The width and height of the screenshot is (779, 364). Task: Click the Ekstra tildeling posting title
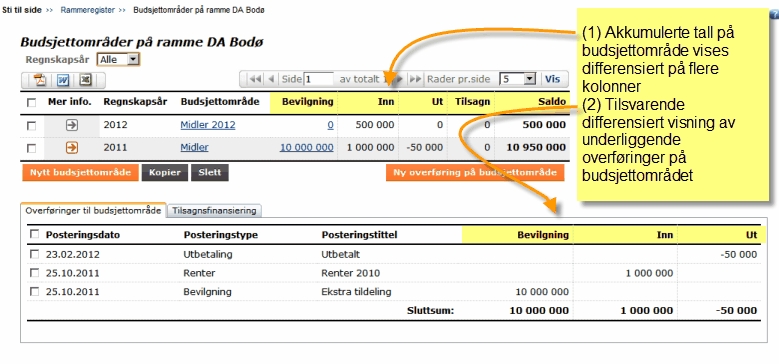click(356, 291)
